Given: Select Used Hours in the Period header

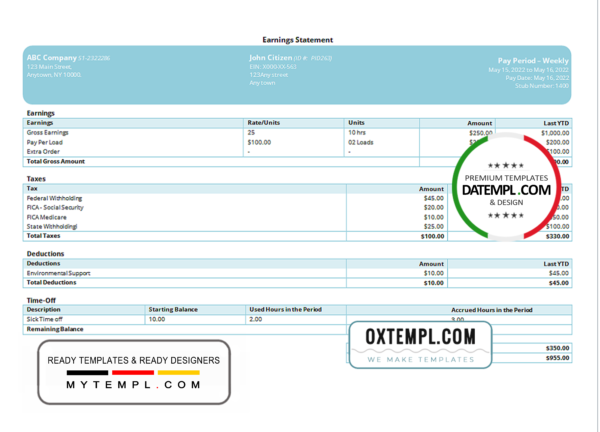Looking at the screenshot, I should coord(285,310).
